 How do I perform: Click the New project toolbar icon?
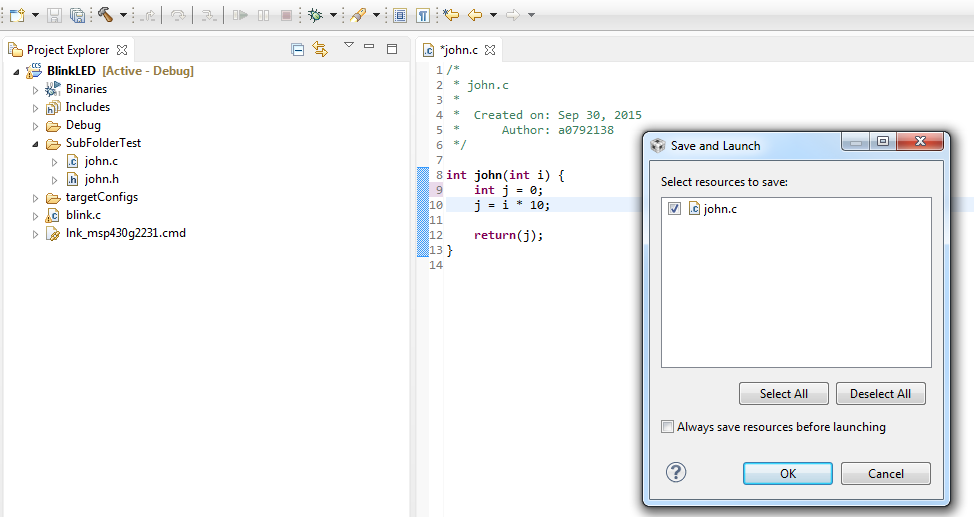pyautogui.click(x=17, y=15)
